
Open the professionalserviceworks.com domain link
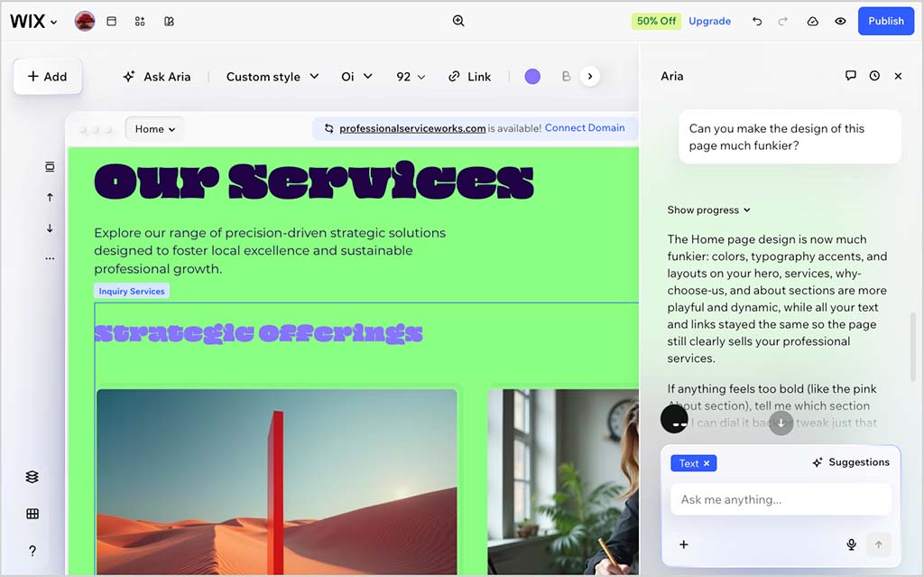point(412,128)
